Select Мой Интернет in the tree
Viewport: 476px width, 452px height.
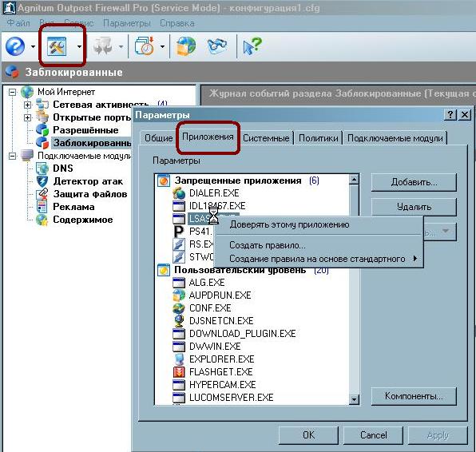pyautogui.click(x=66, y=92)
